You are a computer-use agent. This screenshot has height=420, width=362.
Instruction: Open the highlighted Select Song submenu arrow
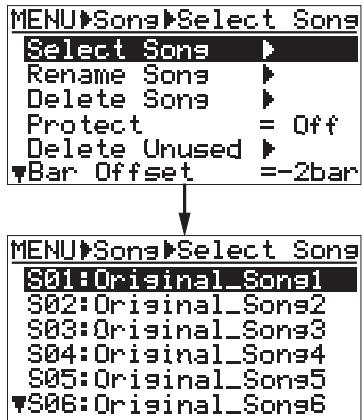click(268, 49)
